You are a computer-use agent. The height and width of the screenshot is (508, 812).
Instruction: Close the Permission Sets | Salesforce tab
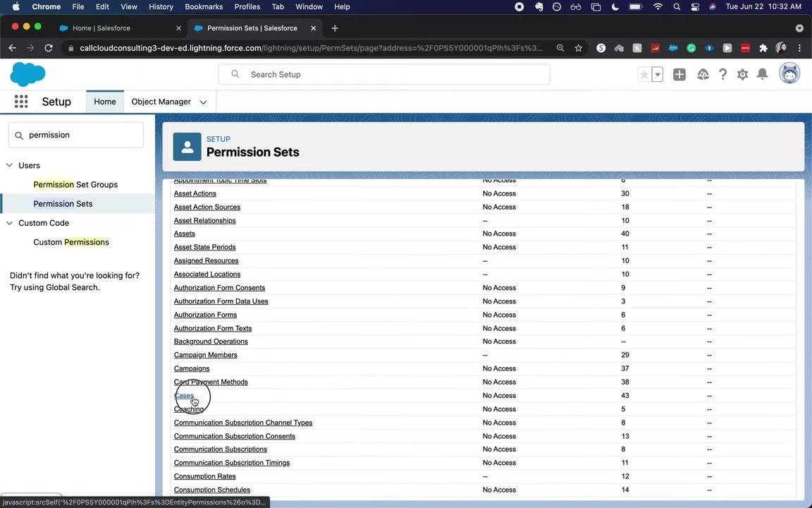tap(313, 28)
